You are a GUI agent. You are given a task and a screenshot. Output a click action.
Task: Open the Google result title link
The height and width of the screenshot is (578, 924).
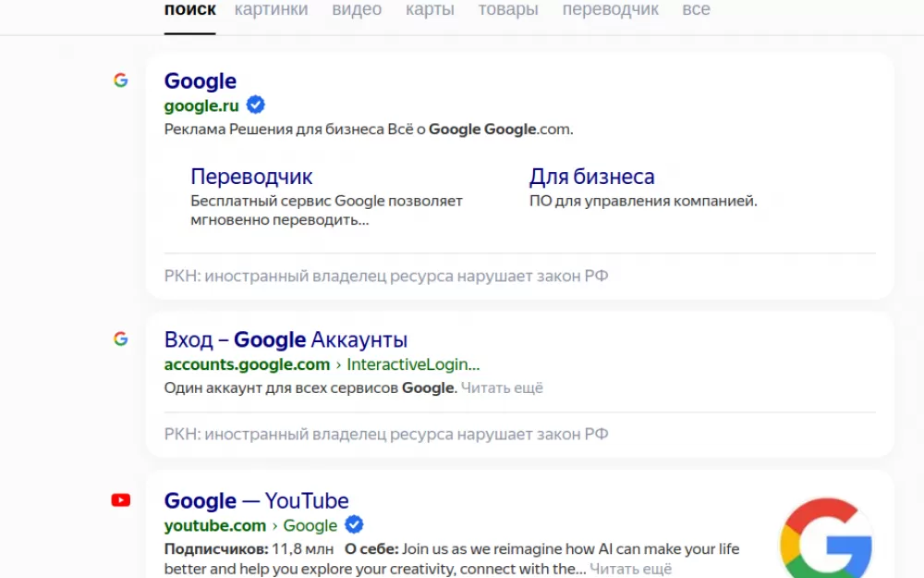(x=201, y=80)
